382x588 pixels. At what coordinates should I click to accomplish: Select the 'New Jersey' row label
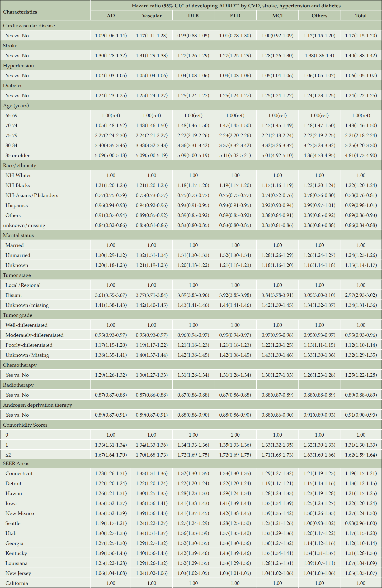pyautogui.click(x=18, y=573)
